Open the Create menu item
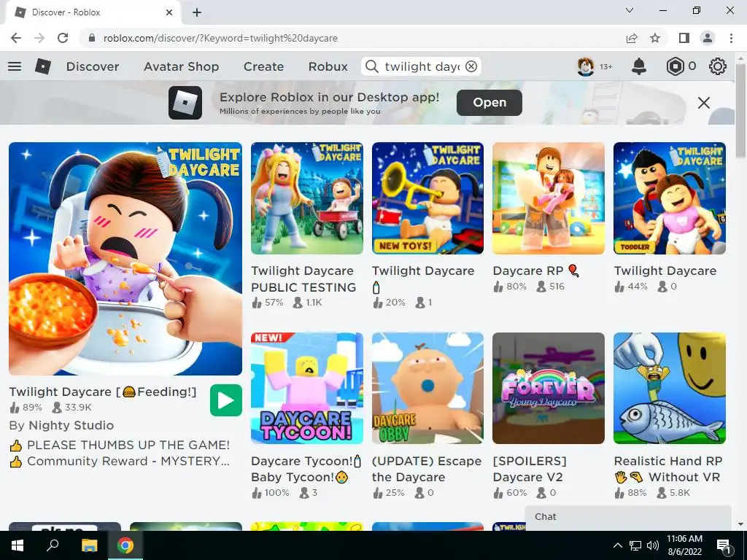Screen dimensions: 747x560 (263, 66)
